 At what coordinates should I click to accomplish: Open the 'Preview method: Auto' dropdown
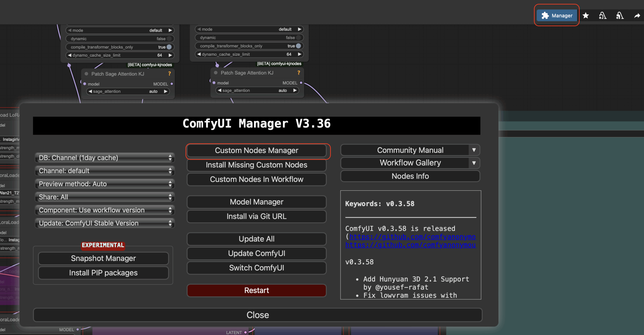pyautogui.click(x=105, y=184)
